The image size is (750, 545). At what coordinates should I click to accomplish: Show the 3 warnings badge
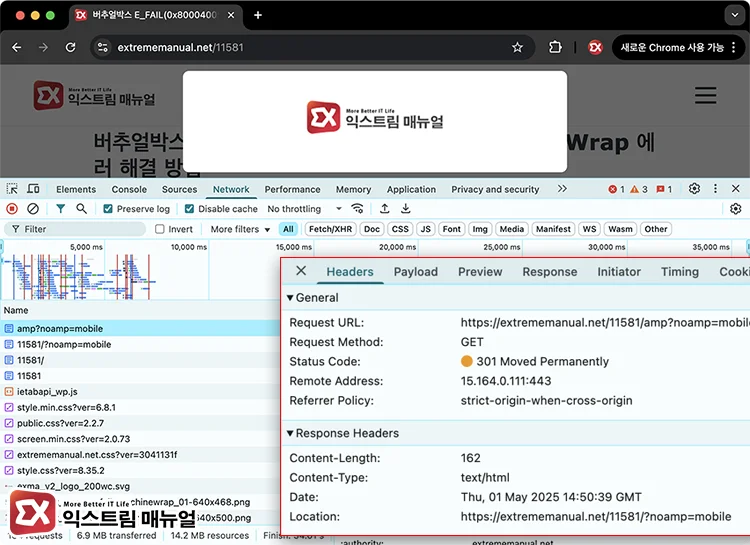639,189
